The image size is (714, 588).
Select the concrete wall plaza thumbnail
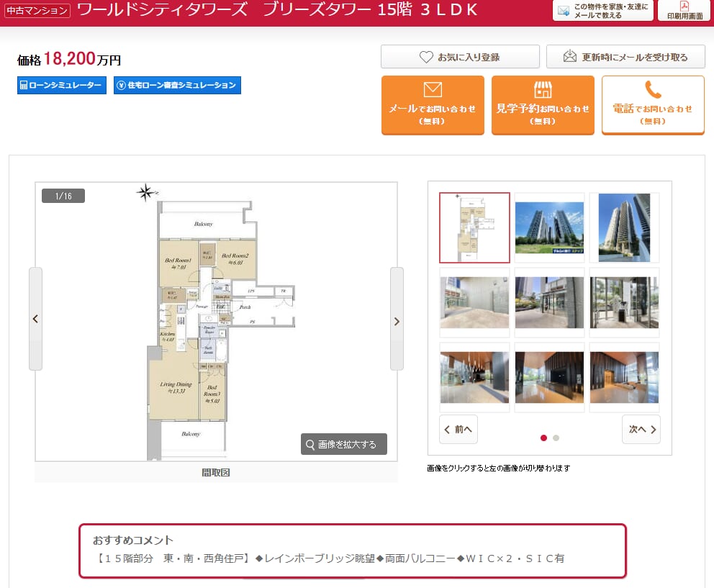click(x=474, y=302)
